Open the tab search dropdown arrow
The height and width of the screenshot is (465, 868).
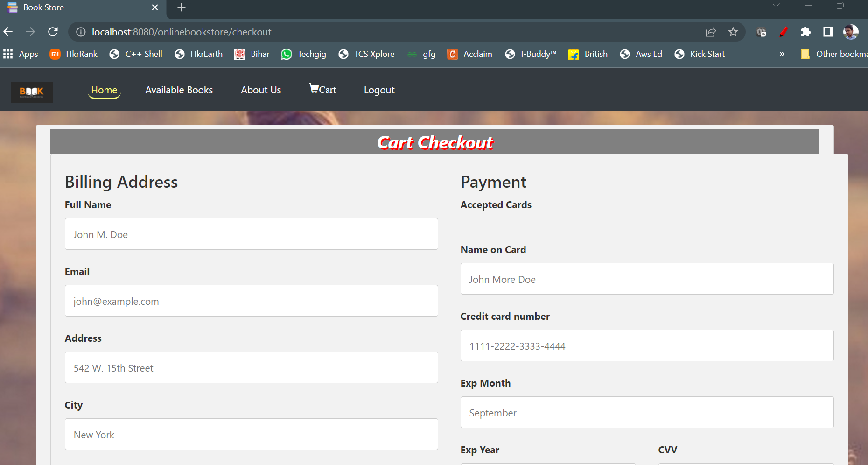(776, 6)
